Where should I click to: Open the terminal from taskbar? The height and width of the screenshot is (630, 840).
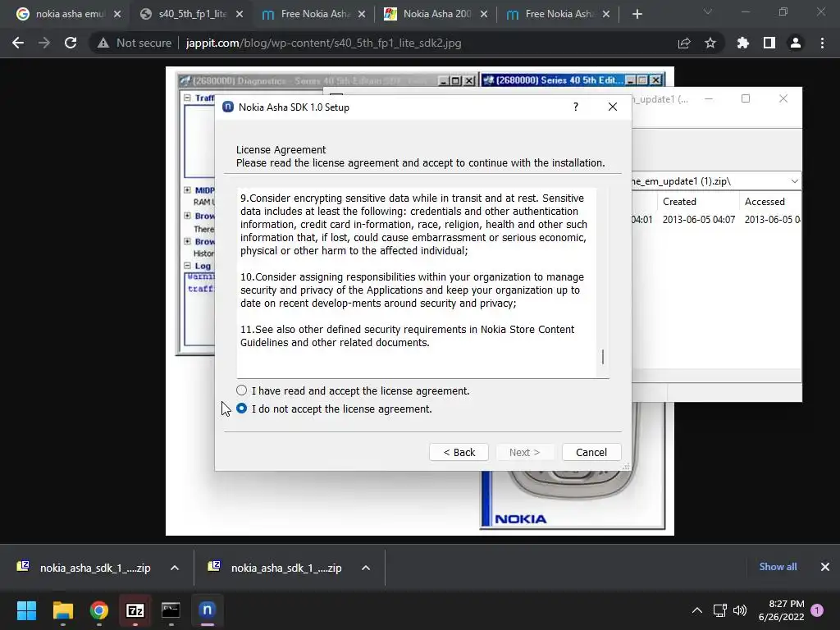tap(171, 610)
